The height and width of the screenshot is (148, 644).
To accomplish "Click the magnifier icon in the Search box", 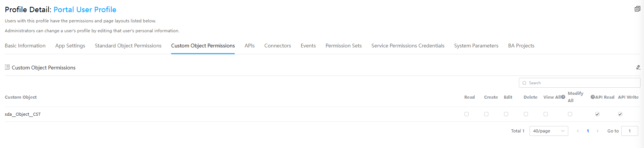I will point(524,83).
